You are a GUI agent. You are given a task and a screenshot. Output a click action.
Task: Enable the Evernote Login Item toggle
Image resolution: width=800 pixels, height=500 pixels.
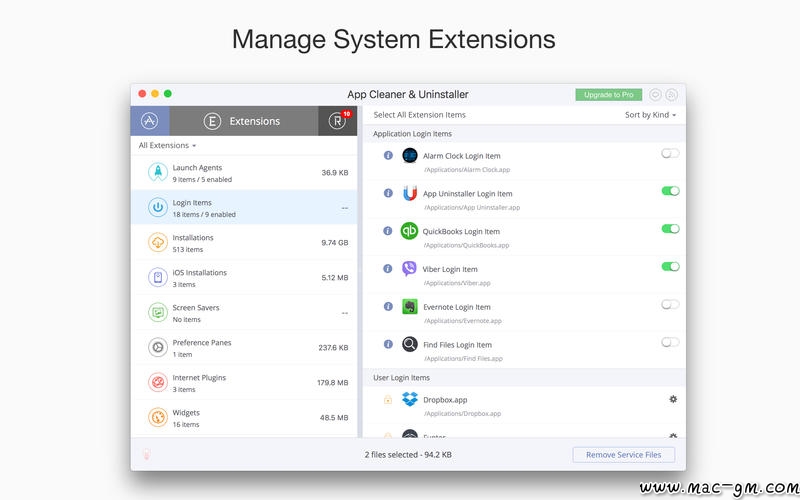670,304
